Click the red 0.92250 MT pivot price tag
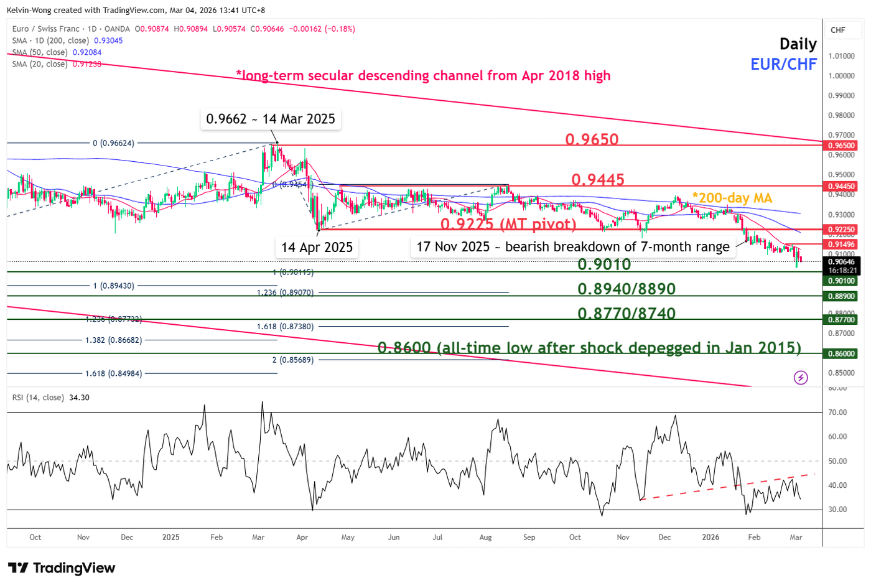Screen dimensions: 871x588 click(x=843, y=230)
